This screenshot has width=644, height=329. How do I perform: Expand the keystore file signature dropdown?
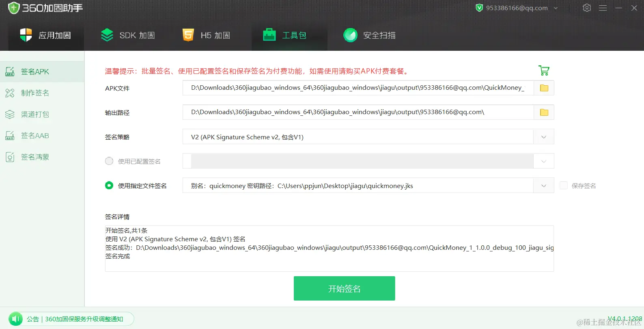click(x=544, y=186)
